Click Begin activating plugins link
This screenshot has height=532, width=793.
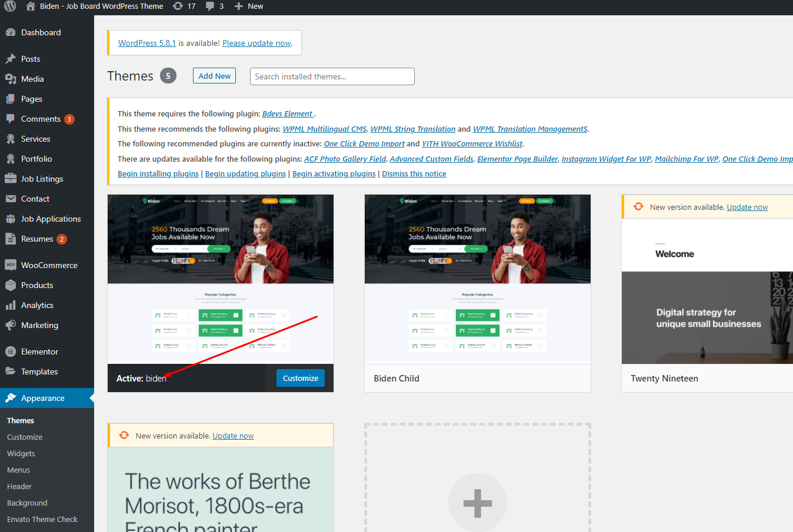point(334,173)
